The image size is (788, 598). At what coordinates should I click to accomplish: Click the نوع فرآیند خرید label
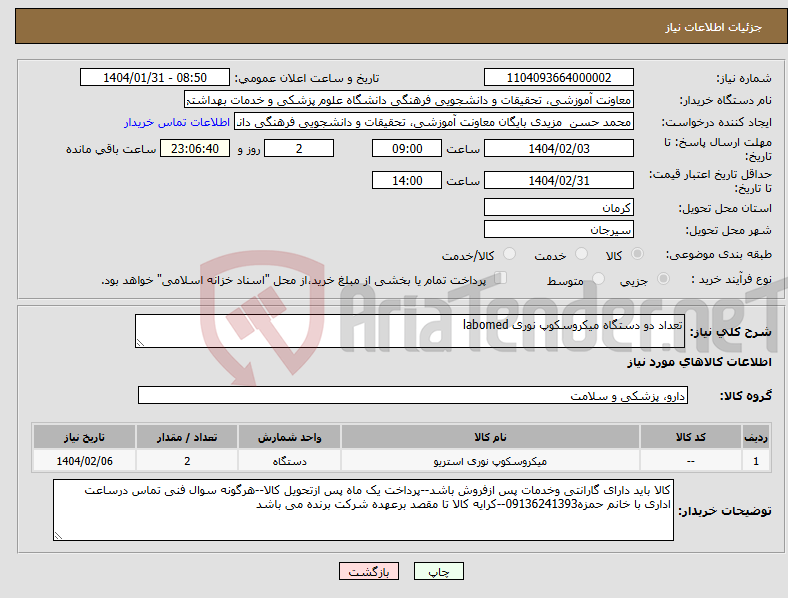[731, 279]
